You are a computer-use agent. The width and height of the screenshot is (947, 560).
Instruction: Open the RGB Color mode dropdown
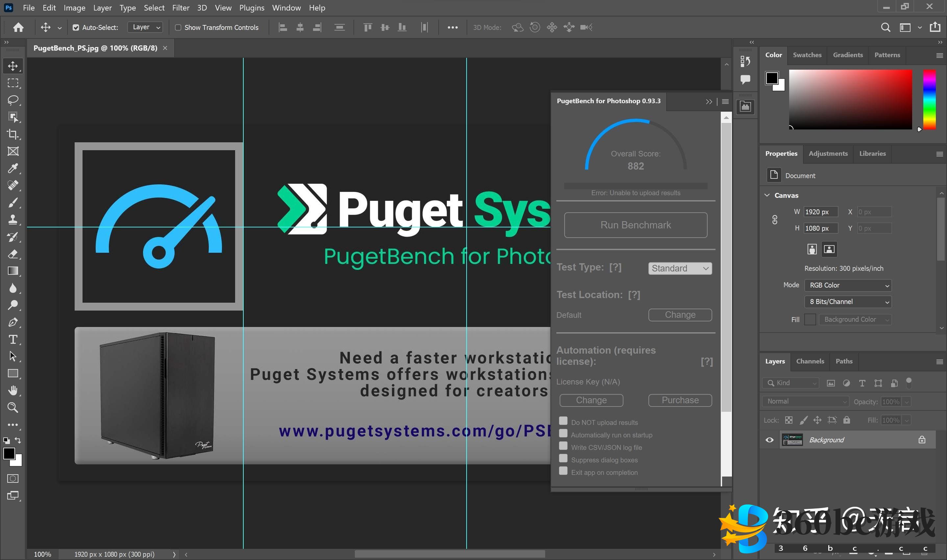(x=847, y=285)
